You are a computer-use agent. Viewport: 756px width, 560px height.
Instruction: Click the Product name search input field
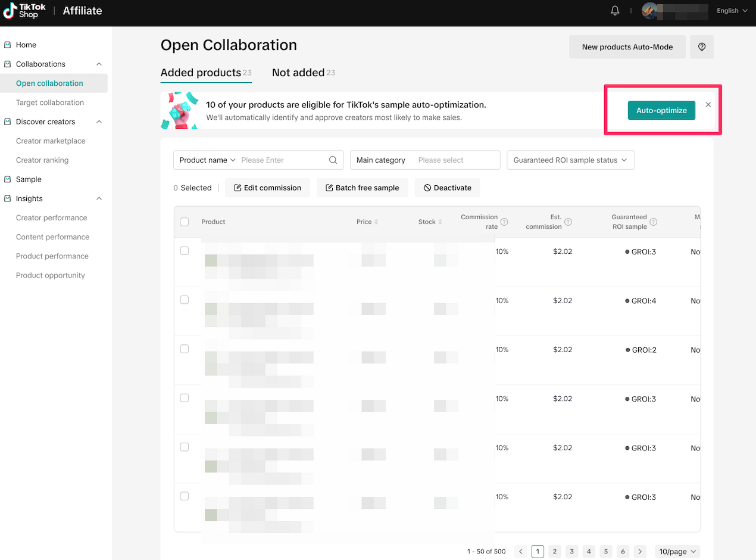[283, 160]
